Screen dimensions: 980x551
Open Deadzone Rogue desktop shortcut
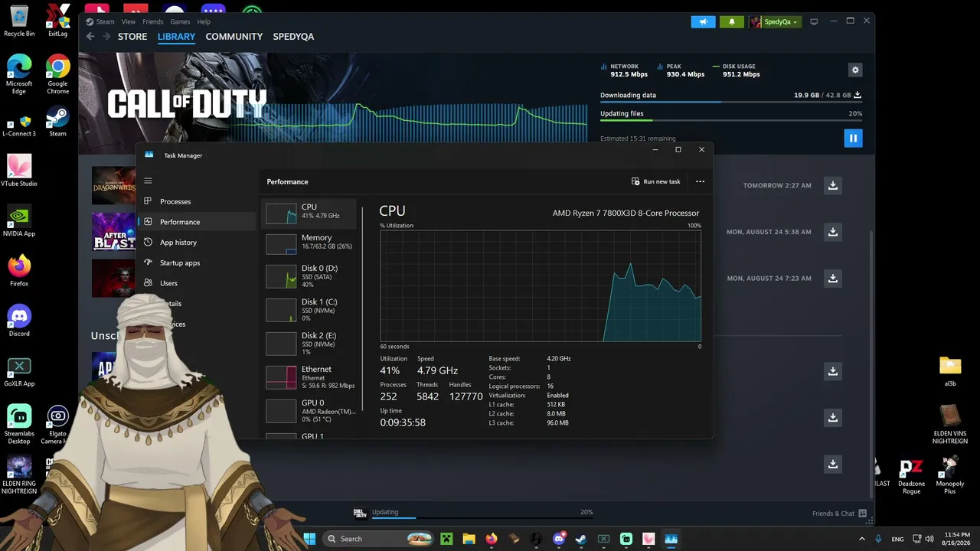point(911,475)
